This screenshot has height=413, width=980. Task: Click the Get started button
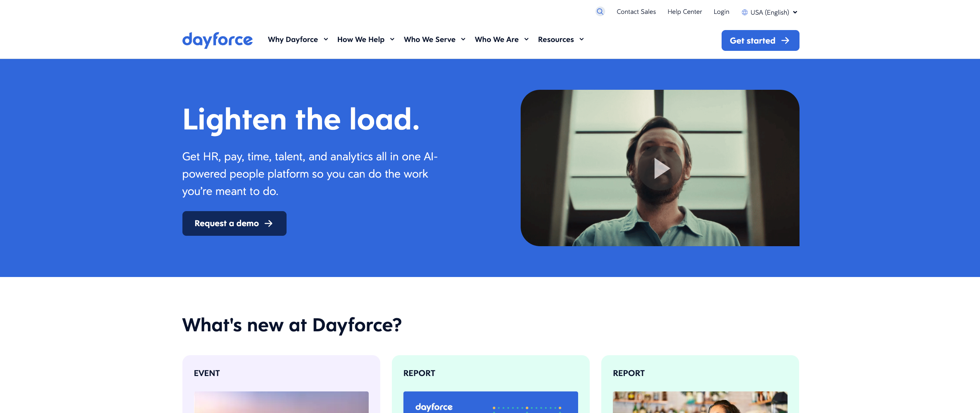tap(760, 40)
